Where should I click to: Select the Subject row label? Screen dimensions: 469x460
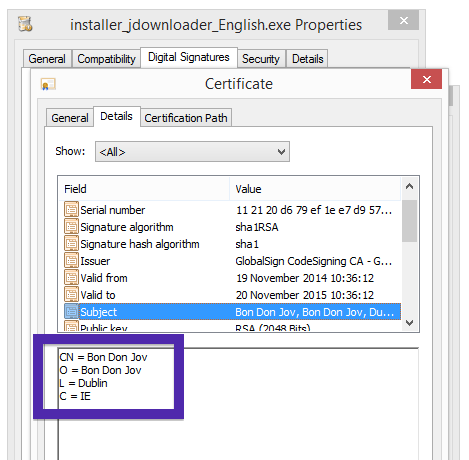pyautogui.click(x=99, y=312)
